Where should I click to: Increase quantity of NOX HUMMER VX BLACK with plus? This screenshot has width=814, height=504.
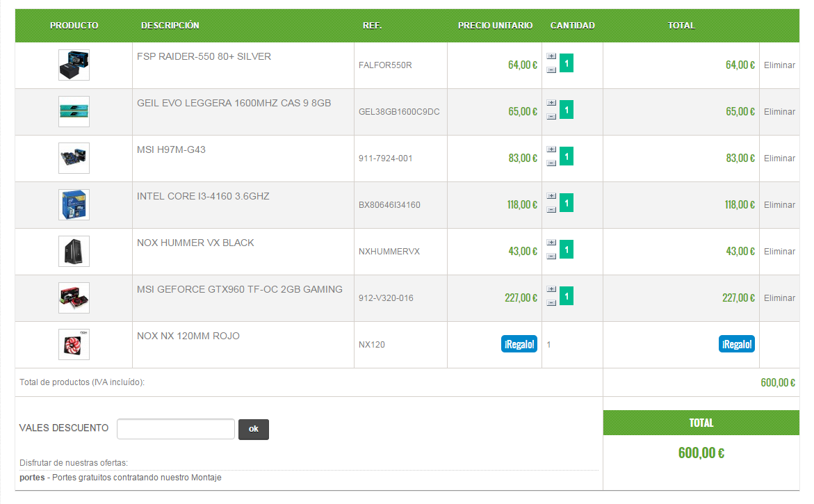tap(551, 243)
